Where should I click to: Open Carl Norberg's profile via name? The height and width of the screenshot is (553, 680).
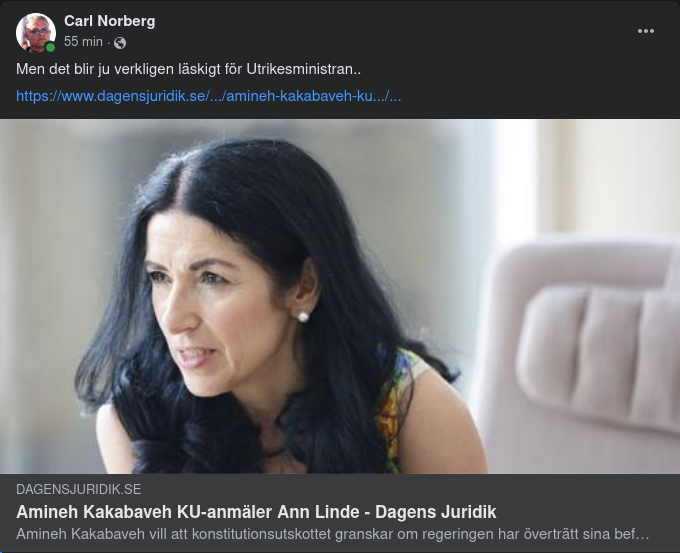[x=109, y=21]
